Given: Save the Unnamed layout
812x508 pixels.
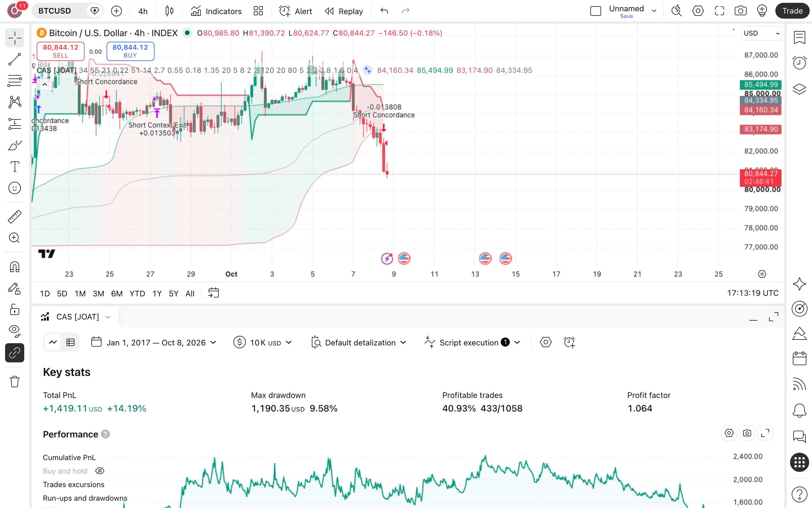Looking at the screenshot, I should click(x=626, y=16).
